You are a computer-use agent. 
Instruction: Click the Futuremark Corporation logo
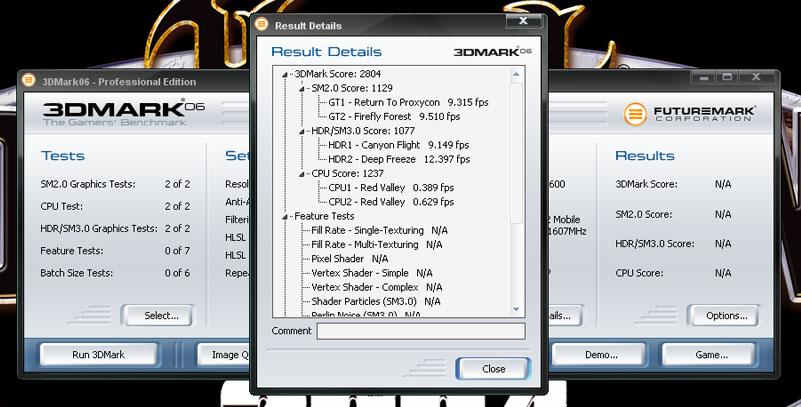(689, 114)
